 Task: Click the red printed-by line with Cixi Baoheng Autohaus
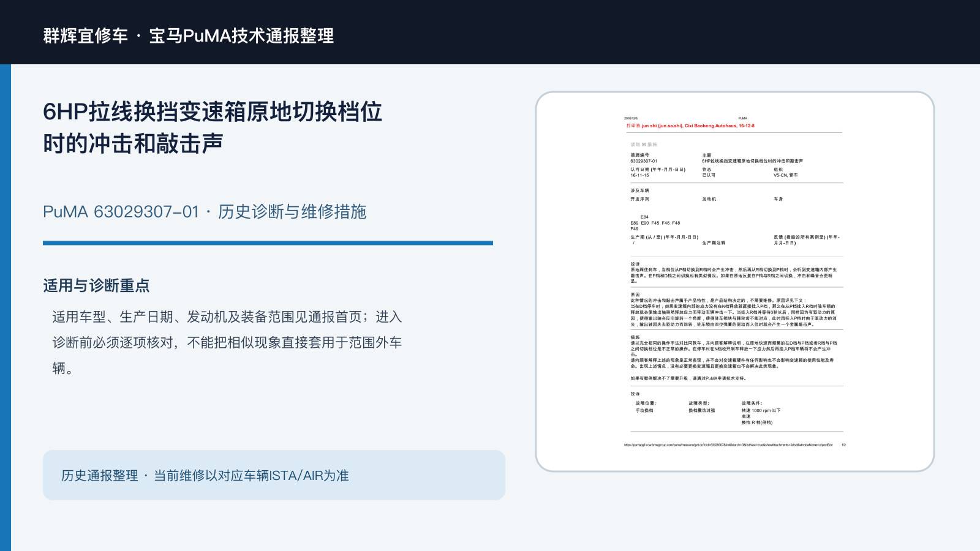point(690,126)
